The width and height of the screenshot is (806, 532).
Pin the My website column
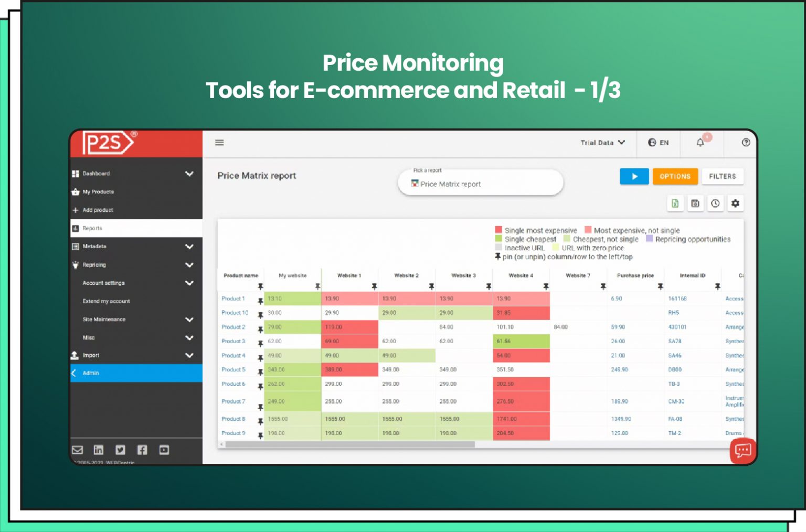(317, 286)
